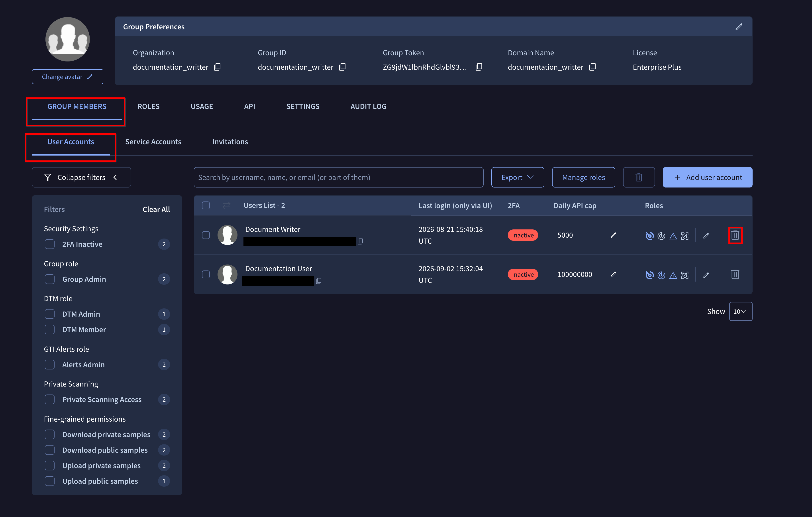Copy Document Writer's email address
This screenshot has height=517, width=812.
tap(360, 241)
